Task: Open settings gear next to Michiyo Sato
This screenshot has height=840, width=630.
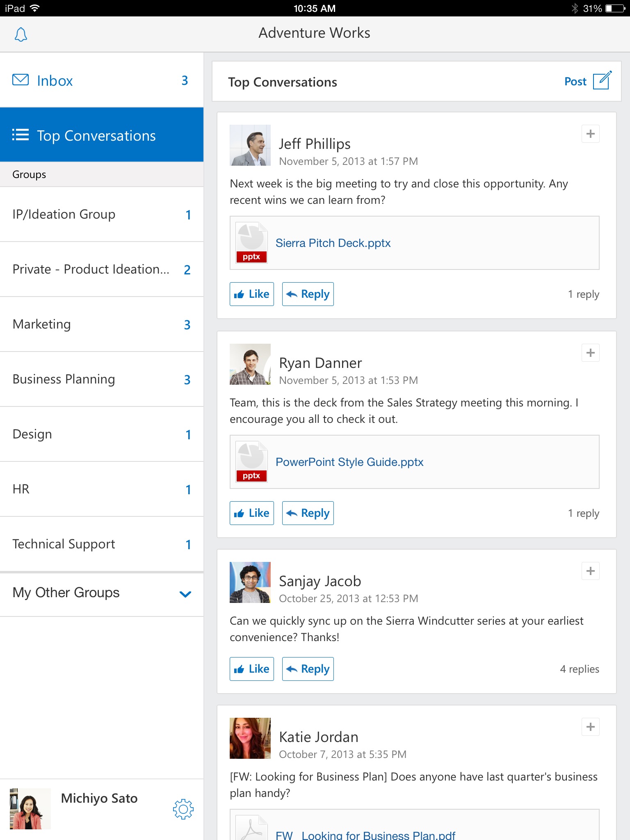Action: 183,809
